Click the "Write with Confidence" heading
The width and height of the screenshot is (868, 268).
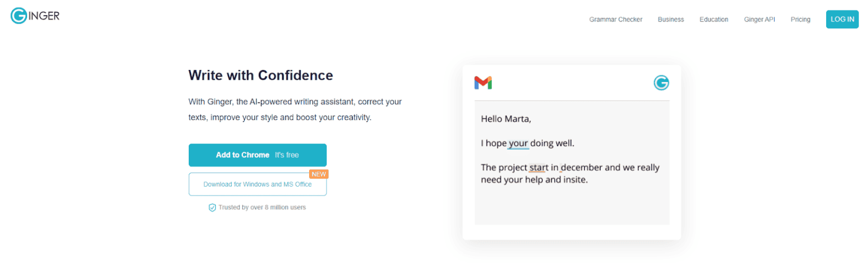[261, 75]
